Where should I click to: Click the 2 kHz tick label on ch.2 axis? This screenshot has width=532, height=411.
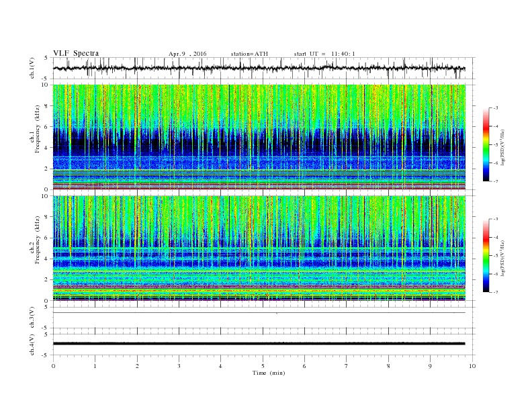point(46,280)
